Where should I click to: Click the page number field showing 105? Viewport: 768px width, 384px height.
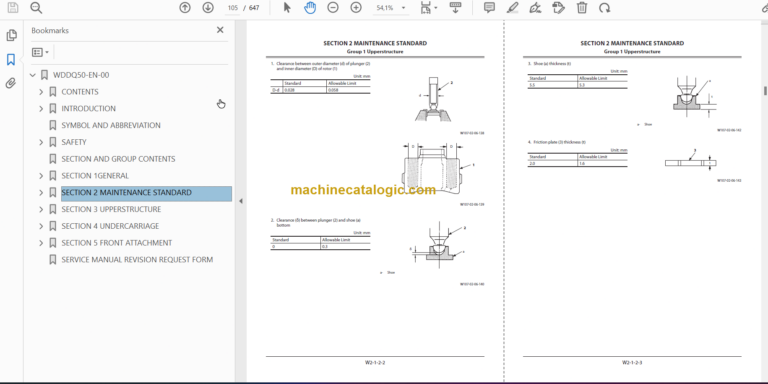click(x=233, y=8)
